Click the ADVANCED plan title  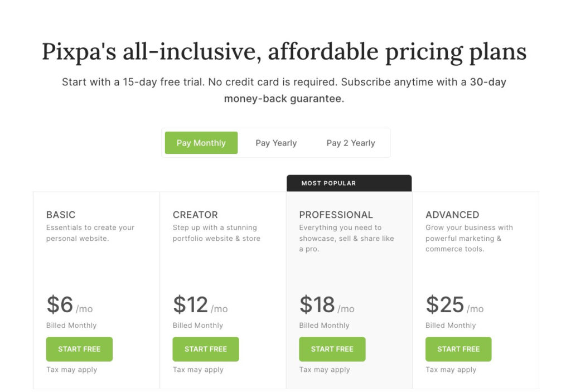pyautogui.click(x=452, y=215)
